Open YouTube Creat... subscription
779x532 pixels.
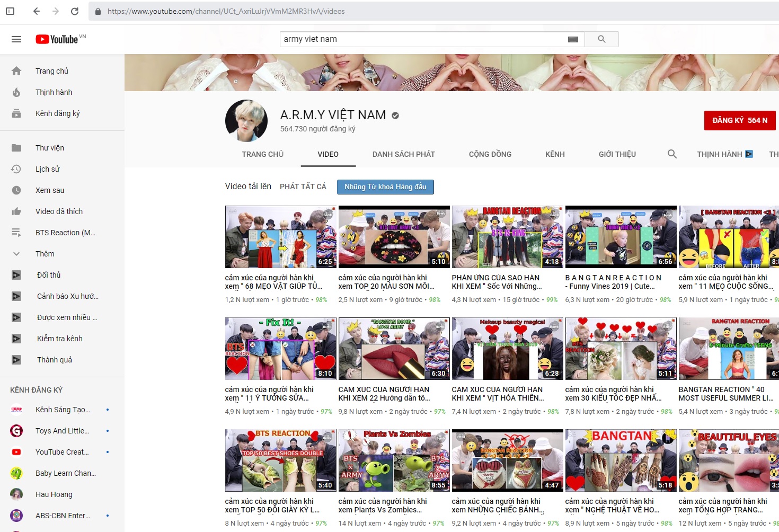[62, 452]
